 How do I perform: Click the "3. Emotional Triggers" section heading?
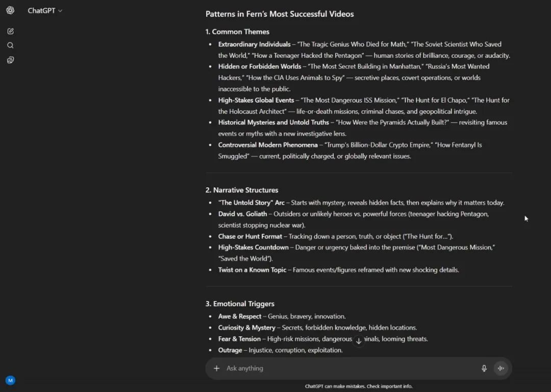pos(240,304)
